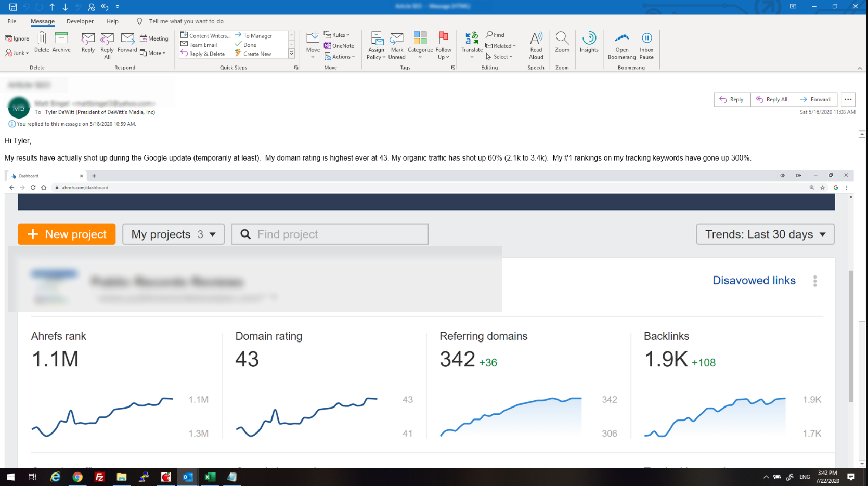Viewport: 868px width, 486px height.
Task: Open the Move dropdown
Action: [x=313, y=46]
